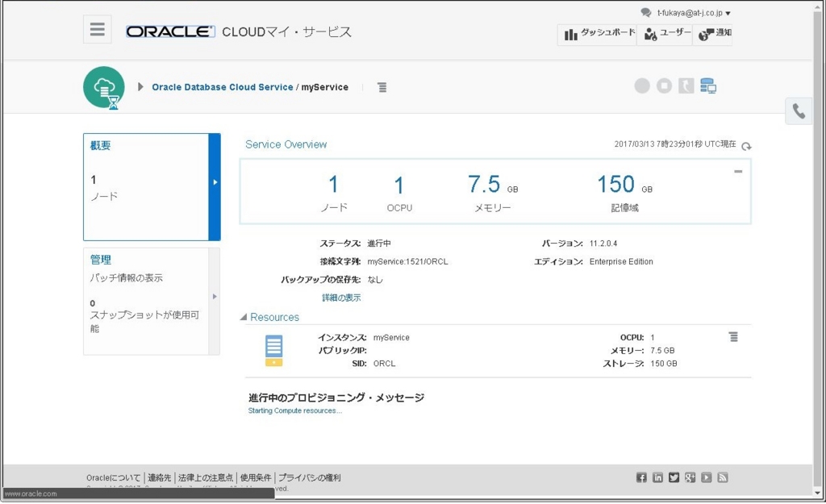Image resolution: width=826 pixels, height=504 pixels.
Task: Open the hamburger navigation menu
Action: 98,29
